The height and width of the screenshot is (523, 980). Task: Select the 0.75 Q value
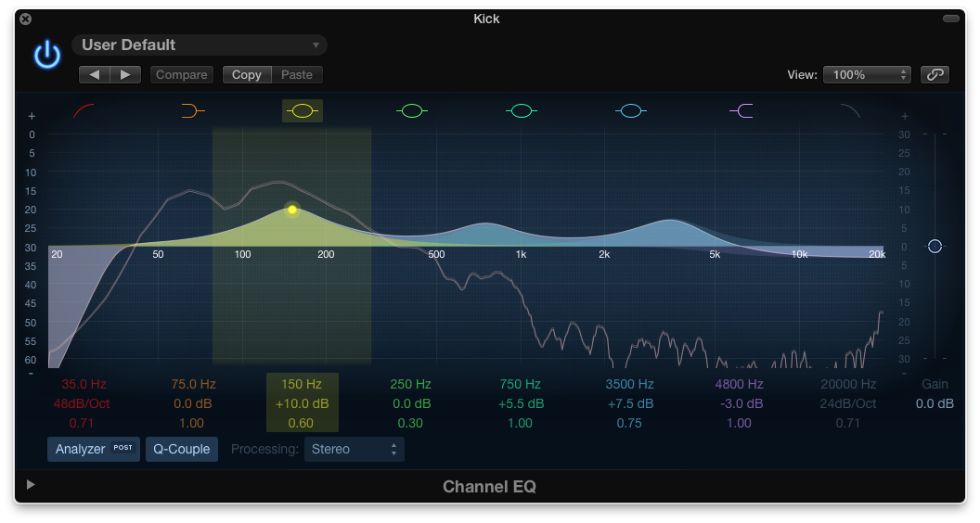(x=629, y=423)
